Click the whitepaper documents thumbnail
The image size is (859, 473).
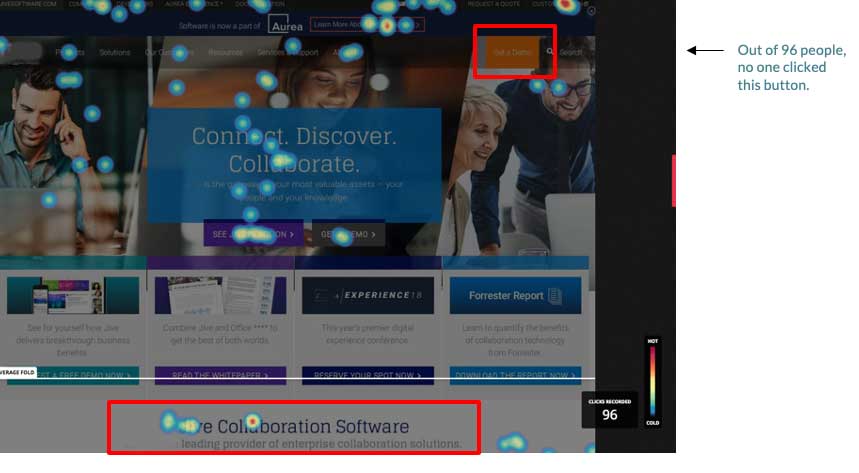(220, 295)
